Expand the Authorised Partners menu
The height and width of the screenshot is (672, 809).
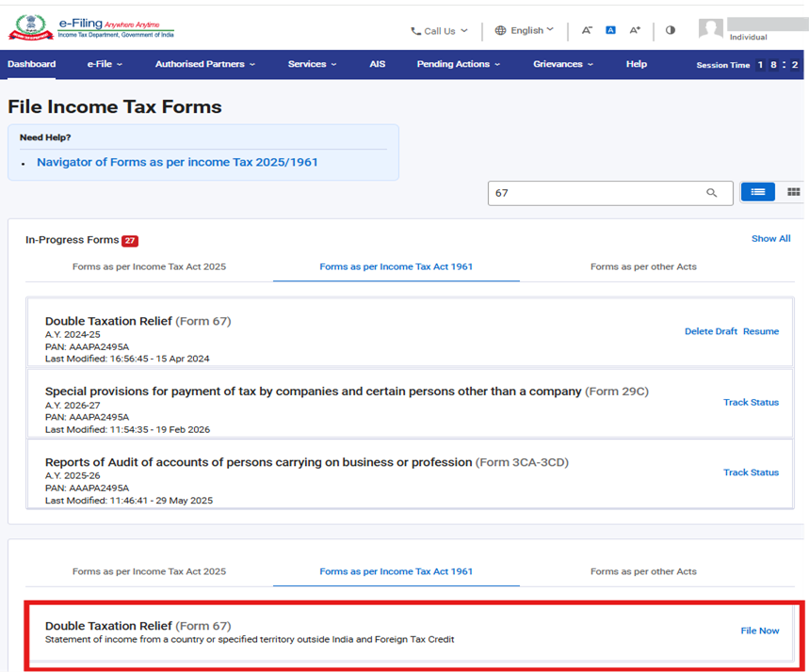[205, 64]
